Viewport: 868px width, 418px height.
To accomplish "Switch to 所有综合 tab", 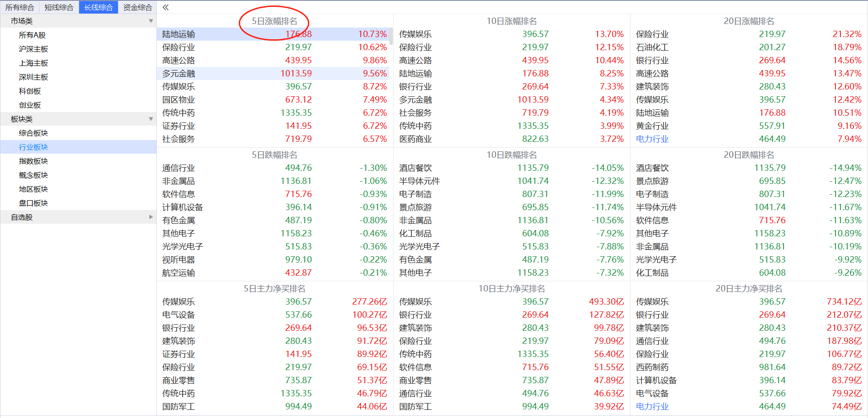I will [x=20, y=7].
